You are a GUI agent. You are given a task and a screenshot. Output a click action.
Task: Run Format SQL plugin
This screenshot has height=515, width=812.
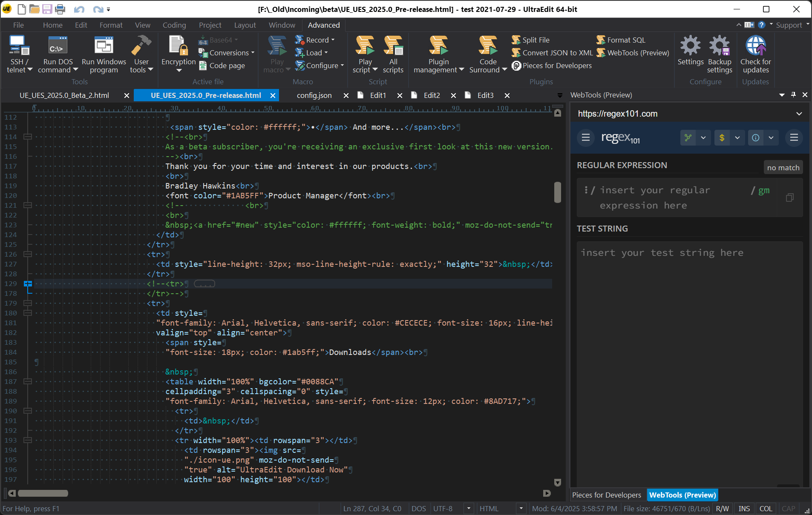[621, 40]
